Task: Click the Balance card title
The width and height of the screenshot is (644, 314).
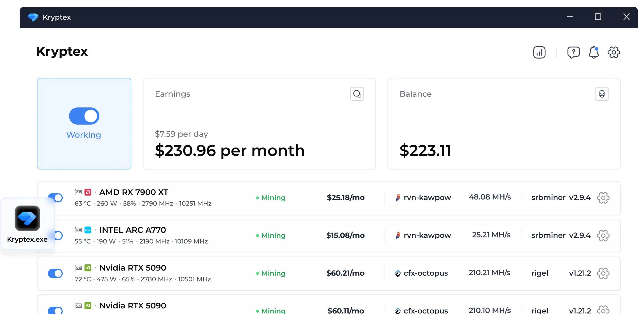Action: [x=416, y=94]
